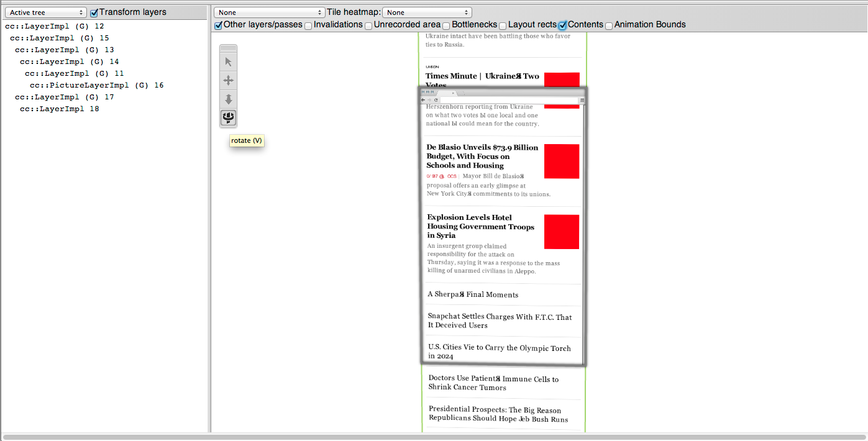The width and height of the screenshot is (868, 441).
Task: Open the Active tree dropdown
Action: [47, 12]
